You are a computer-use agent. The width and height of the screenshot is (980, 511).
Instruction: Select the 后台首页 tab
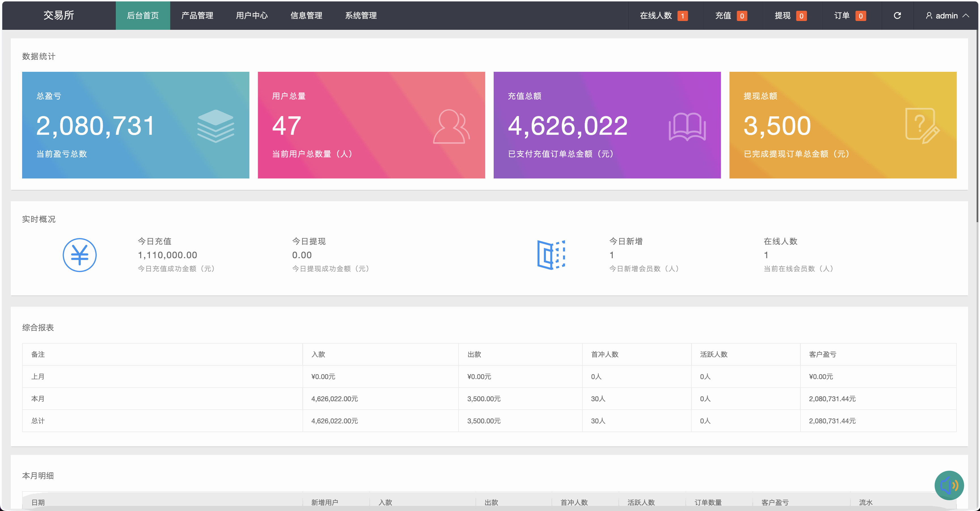pyautogui.click(x=143, y=16)
